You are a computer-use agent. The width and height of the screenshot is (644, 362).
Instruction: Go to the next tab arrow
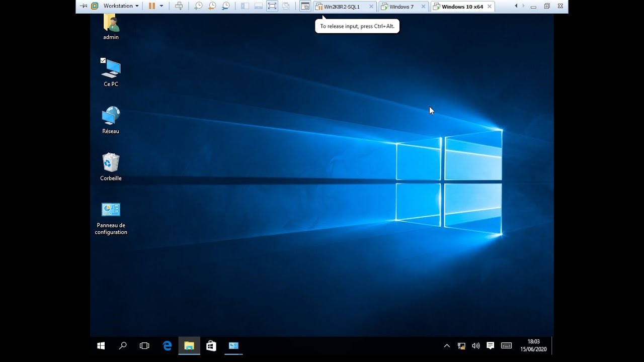pos(523,6)
